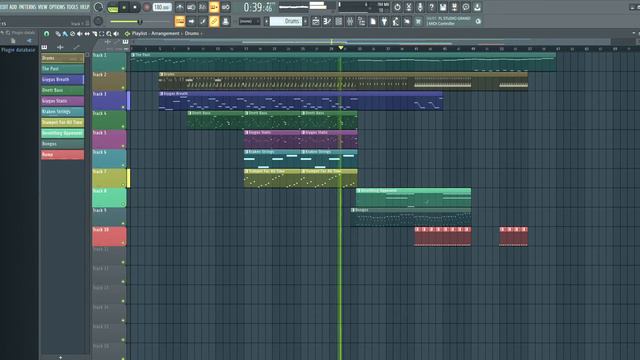Select the playlist mute tool icon
Image resolution: width=640 pixels, height=360 pixels.
click(80, 33)
